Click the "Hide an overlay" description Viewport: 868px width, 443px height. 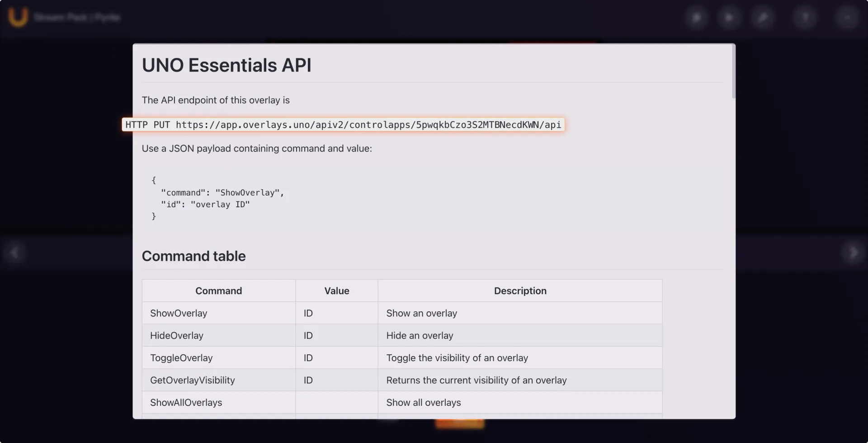[x=420, y=335]
